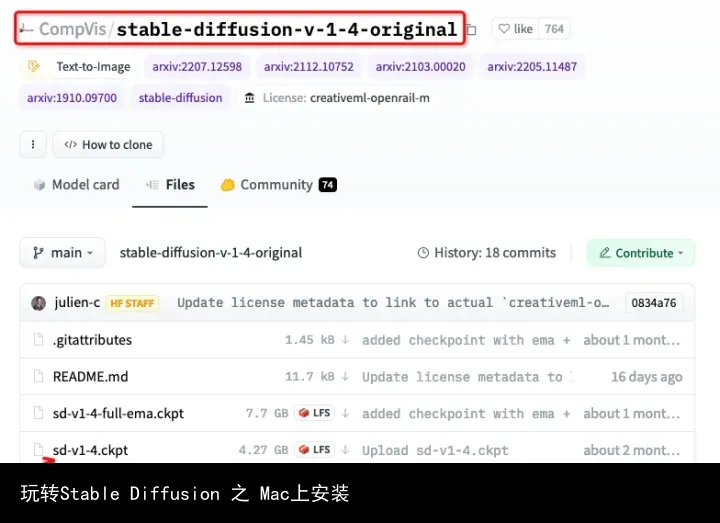Open the sd-v1-4.ckpt file
720x523 pixels.
click(90, 450)
